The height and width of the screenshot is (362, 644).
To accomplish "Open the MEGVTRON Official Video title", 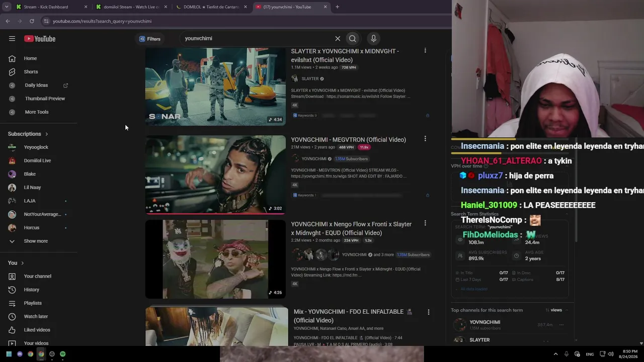I will tap(348, 140).
